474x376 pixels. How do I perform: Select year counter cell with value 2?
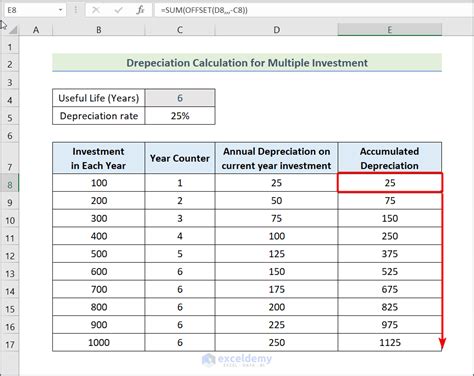(180, 201)
